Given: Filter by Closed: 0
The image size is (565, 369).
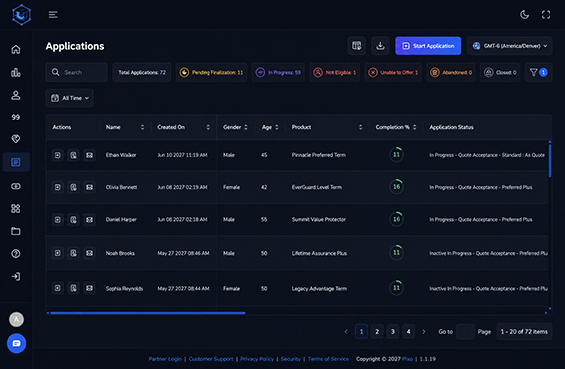Looking at the screenshot, I should (x=500, y=72).
